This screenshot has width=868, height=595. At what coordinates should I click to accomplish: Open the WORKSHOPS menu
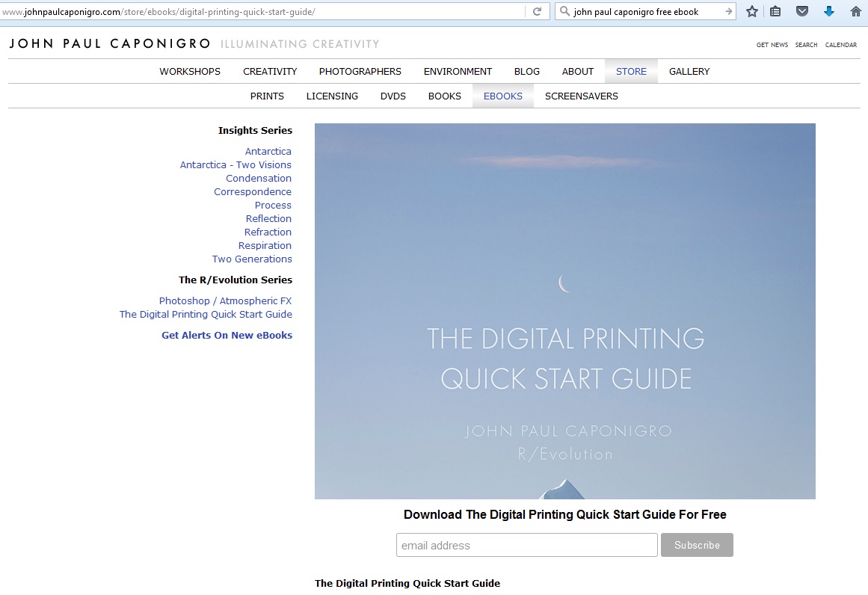click(x=190, y=72)
